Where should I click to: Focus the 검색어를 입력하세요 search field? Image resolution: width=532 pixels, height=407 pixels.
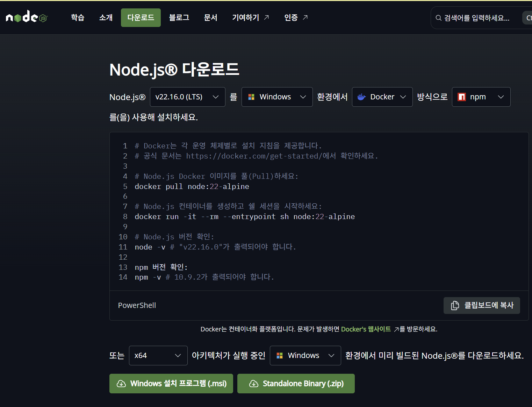[x=481, y=17]
